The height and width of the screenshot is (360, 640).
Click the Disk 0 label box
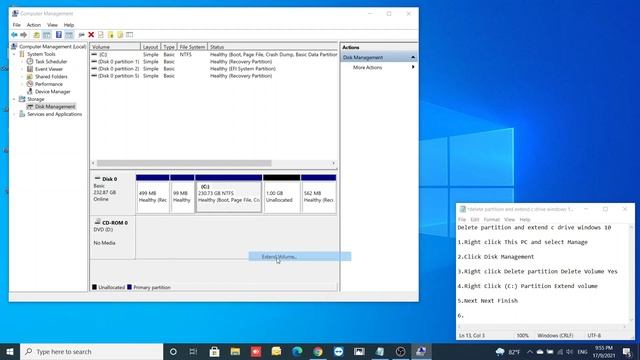coord(113,193)
